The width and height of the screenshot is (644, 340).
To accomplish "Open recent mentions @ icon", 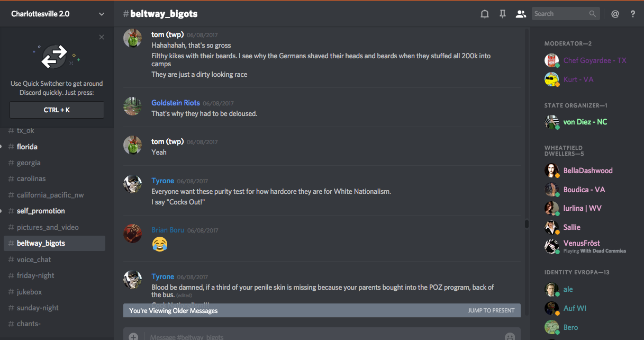I will coord(615,14).
